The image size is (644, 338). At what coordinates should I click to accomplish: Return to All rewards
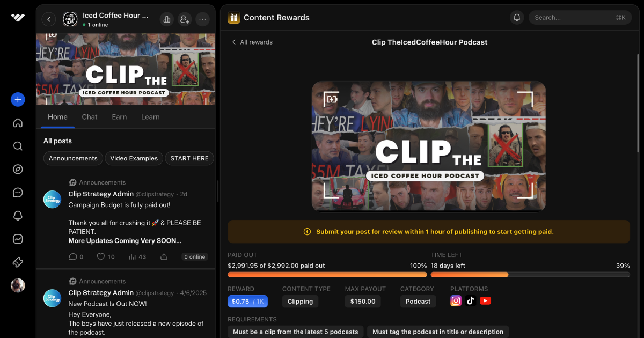[x=252, y=42]
